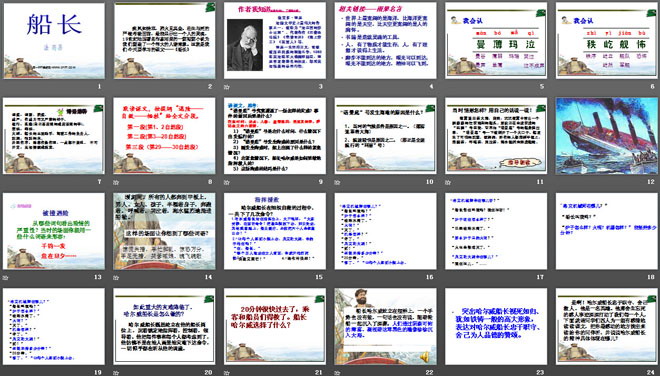This screenshot has width=660, height=376.
Task: Select slide 5 with characters 曼 薄 玛 泣
Action: (496, 40)
